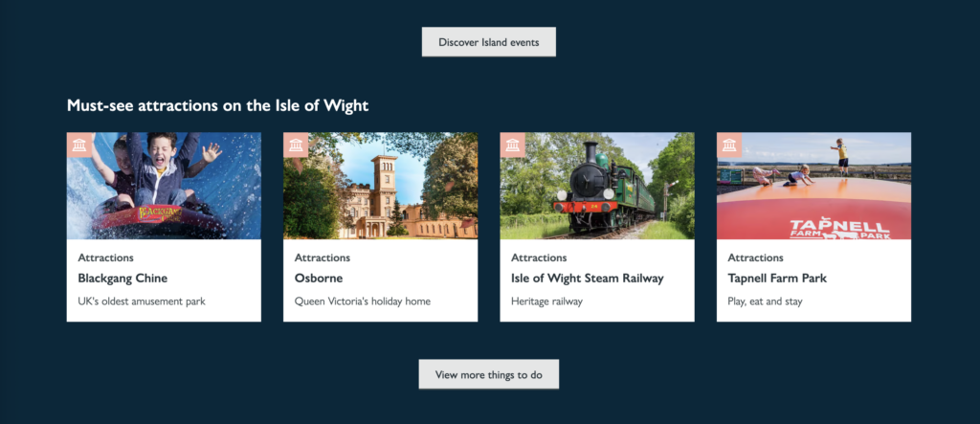
Task: Click Queen Victoria's holiday home description
Action: [x=363, y=301]
